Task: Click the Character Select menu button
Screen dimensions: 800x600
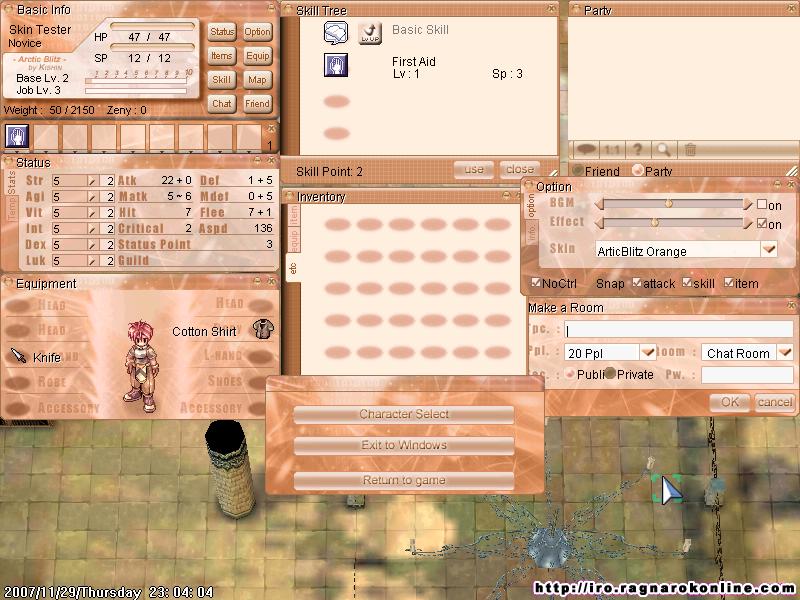Action: pos(404,414)
